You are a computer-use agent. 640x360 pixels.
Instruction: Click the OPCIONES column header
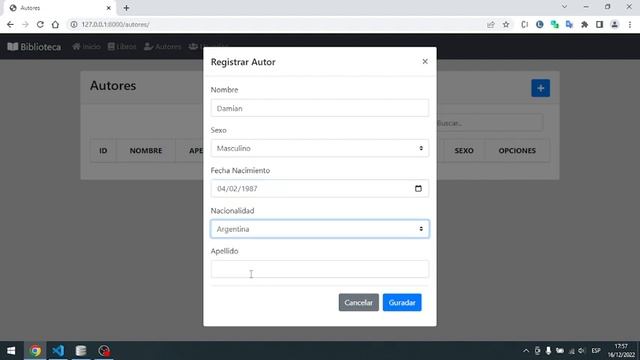click(517, 151)
